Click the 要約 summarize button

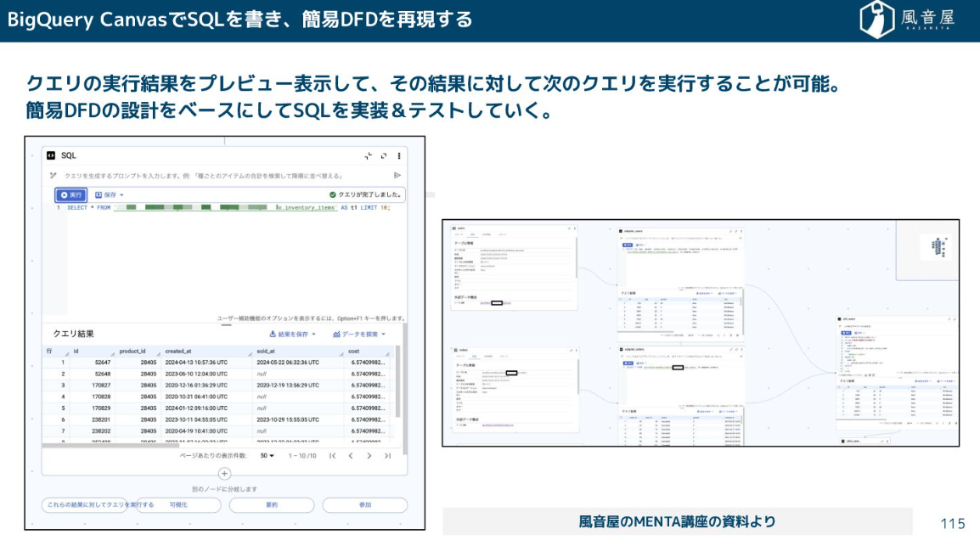[271, 504]
